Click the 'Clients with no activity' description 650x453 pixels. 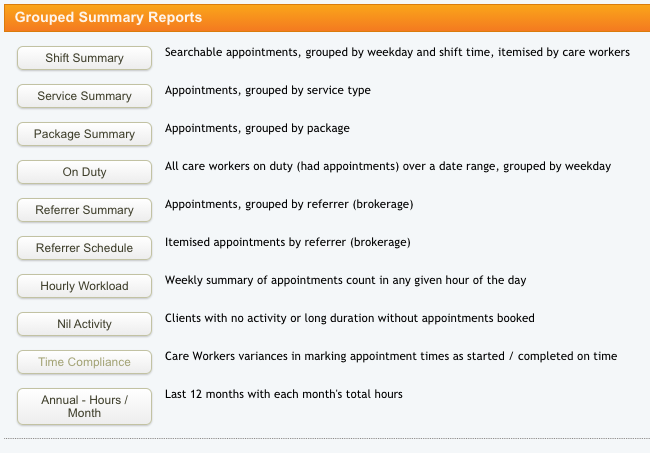coord(349,318)
